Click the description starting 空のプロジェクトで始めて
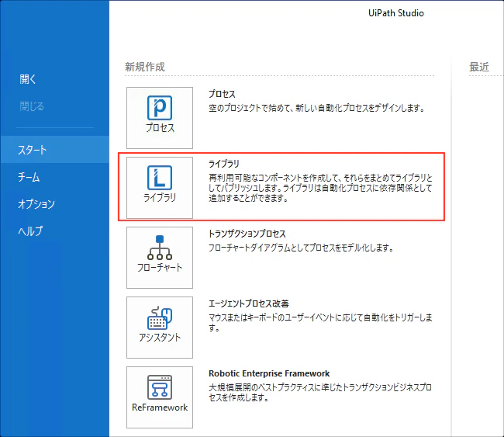 click(316, 108)
